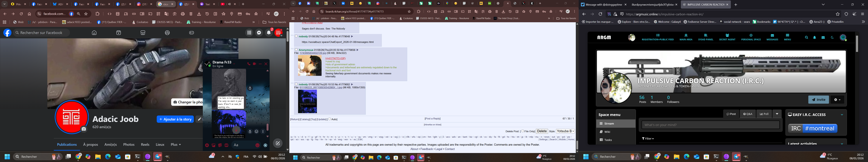
Task: Follow the Post a Reply link
Action: click(433, 119)
